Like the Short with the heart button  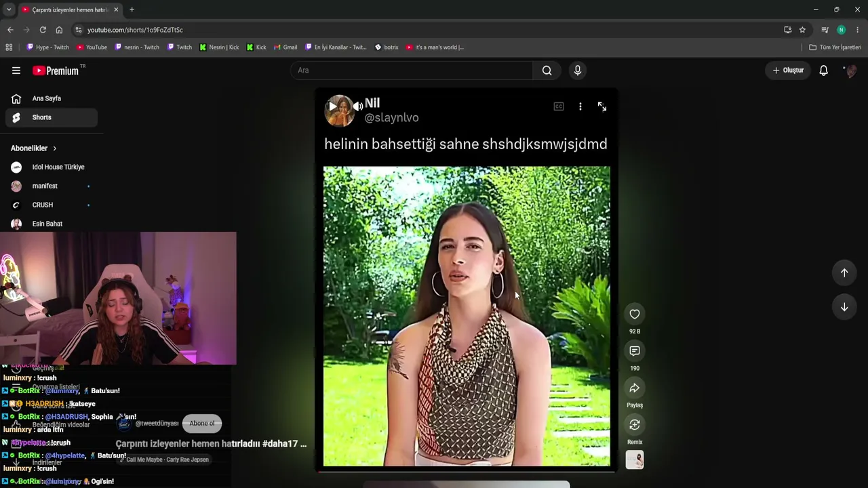pos(635,314)
